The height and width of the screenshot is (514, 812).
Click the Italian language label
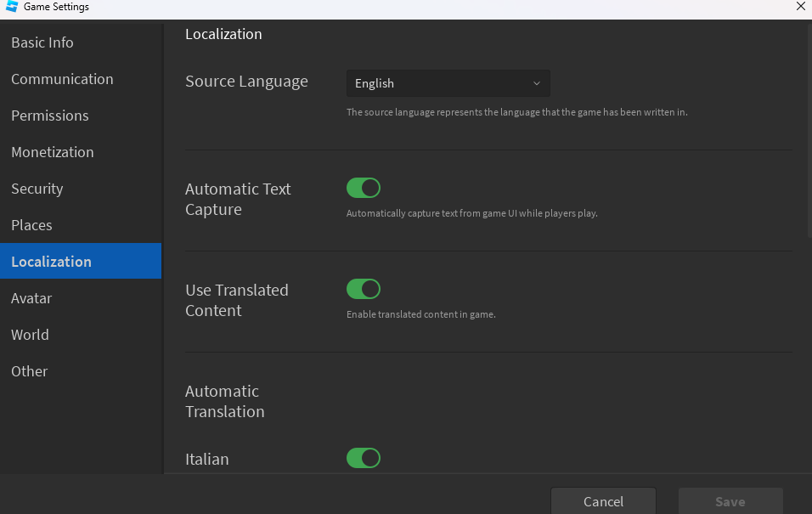point(207,459)
